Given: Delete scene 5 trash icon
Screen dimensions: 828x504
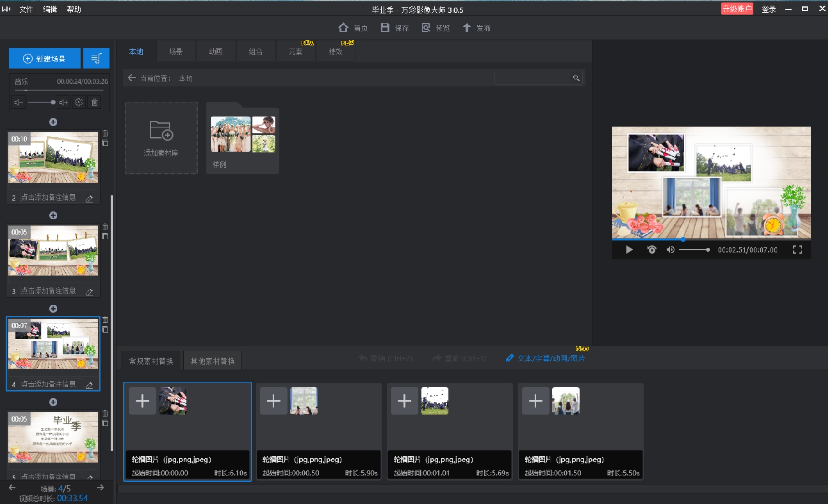Looking at the screenshot, I should coord(105,413).
